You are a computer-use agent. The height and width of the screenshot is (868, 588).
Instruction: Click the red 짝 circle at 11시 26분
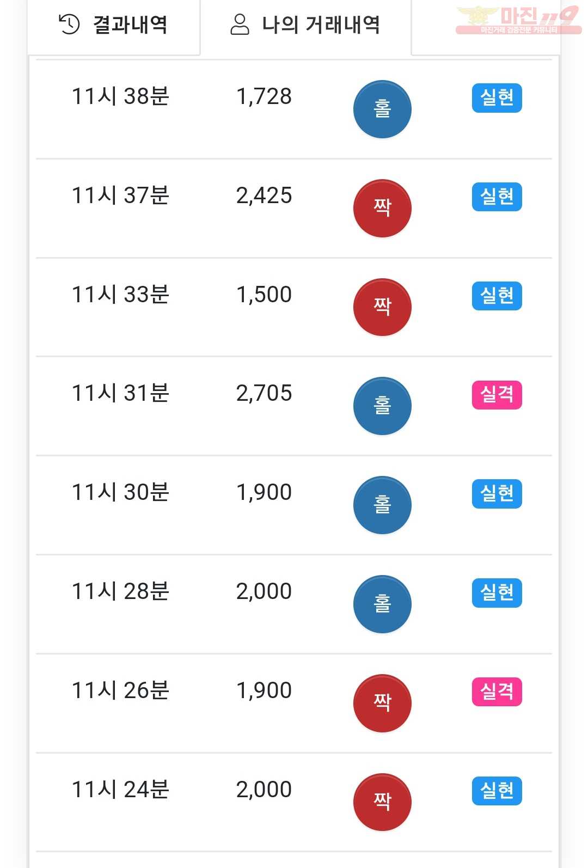coord(382,704)
